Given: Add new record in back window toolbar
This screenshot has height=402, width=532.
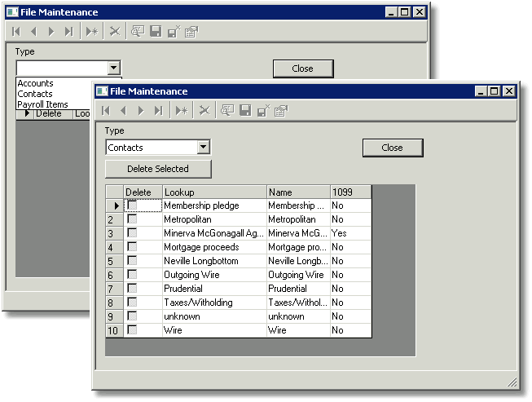Looking at the screenshot, I should 92,32.
